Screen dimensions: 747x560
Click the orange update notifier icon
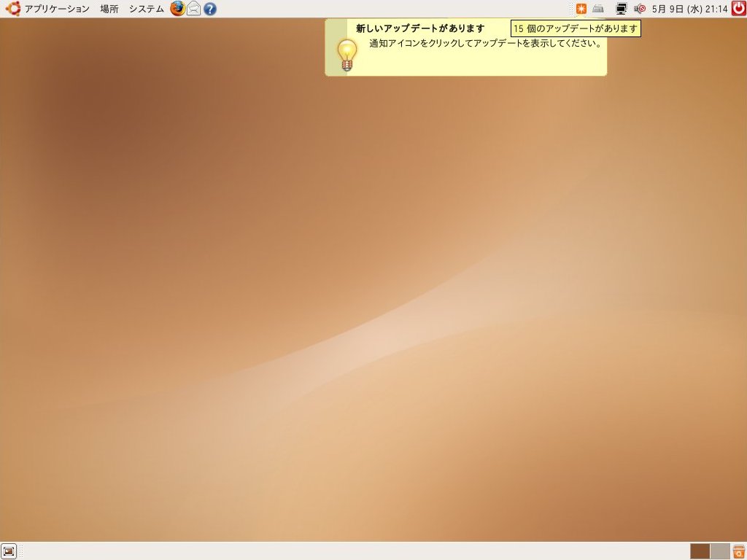(581, 9)
